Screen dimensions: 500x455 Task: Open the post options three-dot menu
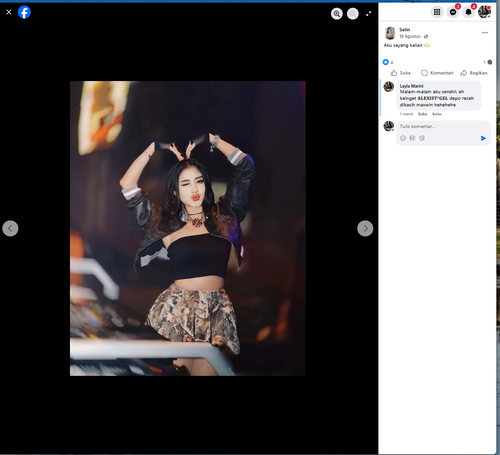(x=485, y=33)
